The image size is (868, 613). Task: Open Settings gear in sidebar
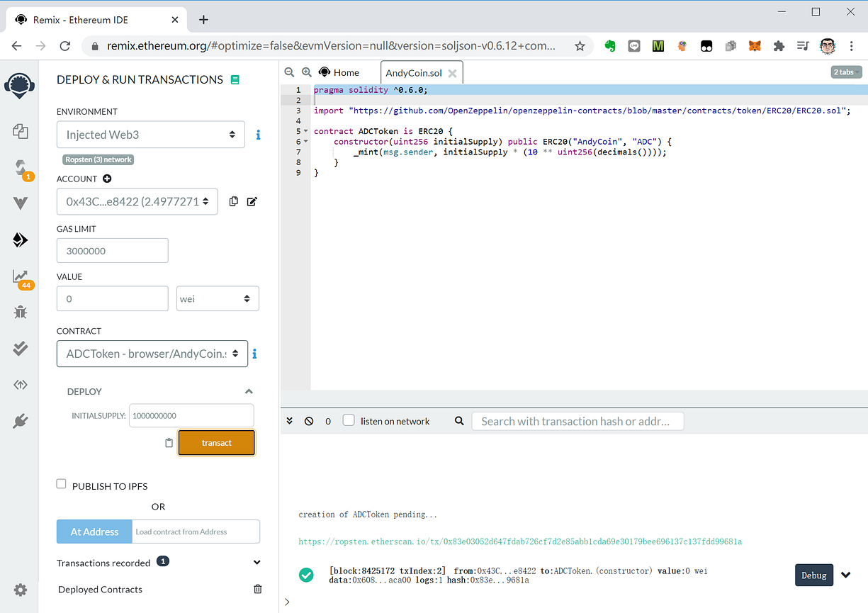(21, 590)
